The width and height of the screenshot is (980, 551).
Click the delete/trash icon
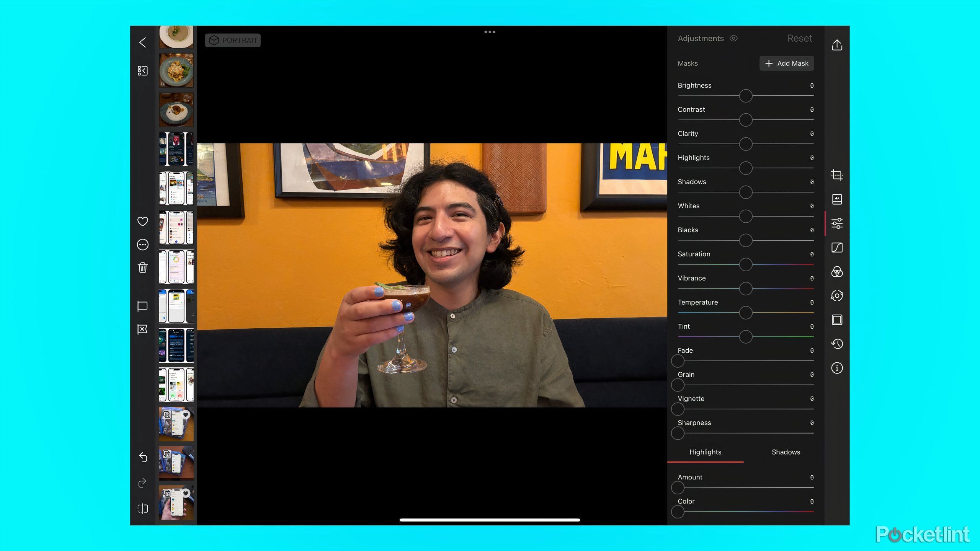[x=143, y=268]
